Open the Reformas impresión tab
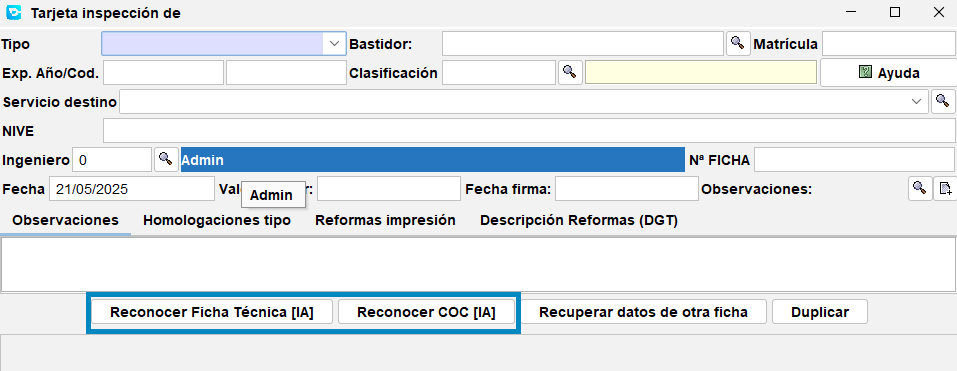Screen dimensions: 957x371 [385, 220]
